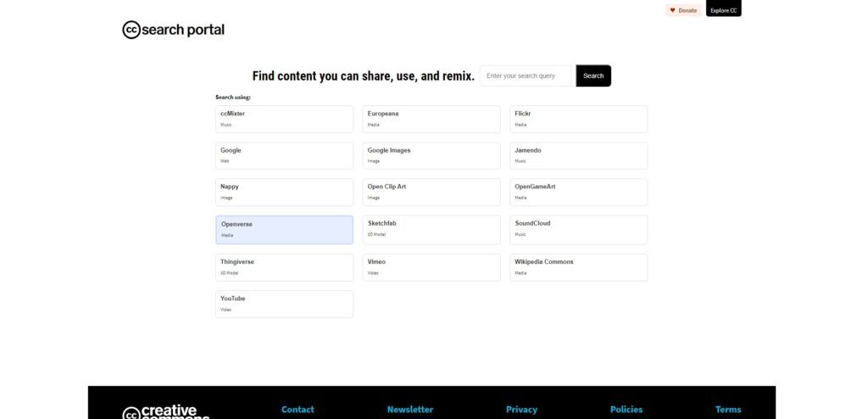Select the highlighted Openverse source
Image resolution: width=868 pixels, height=419 pixels.
pyautogui.click(x=285, y=230)
